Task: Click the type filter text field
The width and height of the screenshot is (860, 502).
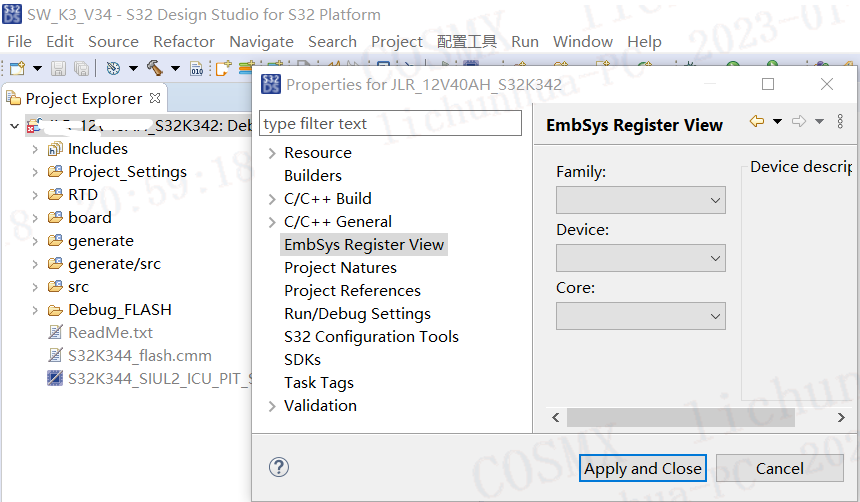Action: pyautogui.click(x=390, y=124)
